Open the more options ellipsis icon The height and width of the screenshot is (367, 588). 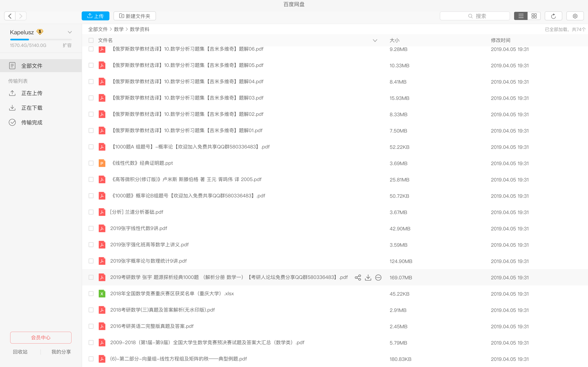[378, 277]
